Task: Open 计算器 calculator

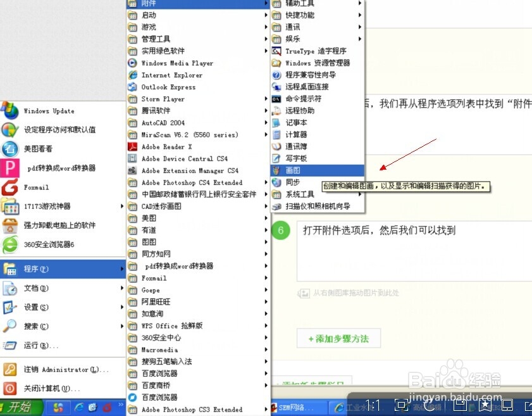Action: point(318,134)
